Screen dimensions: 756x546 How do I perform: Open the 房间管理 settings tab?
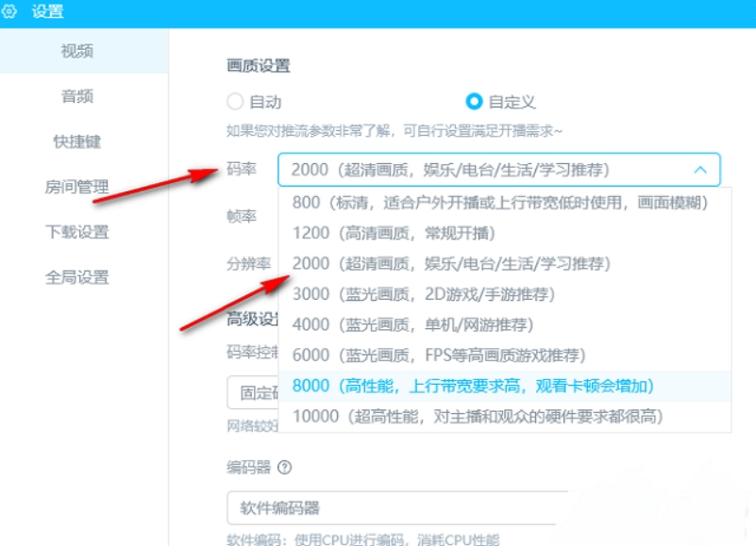(x=77, y=187)
